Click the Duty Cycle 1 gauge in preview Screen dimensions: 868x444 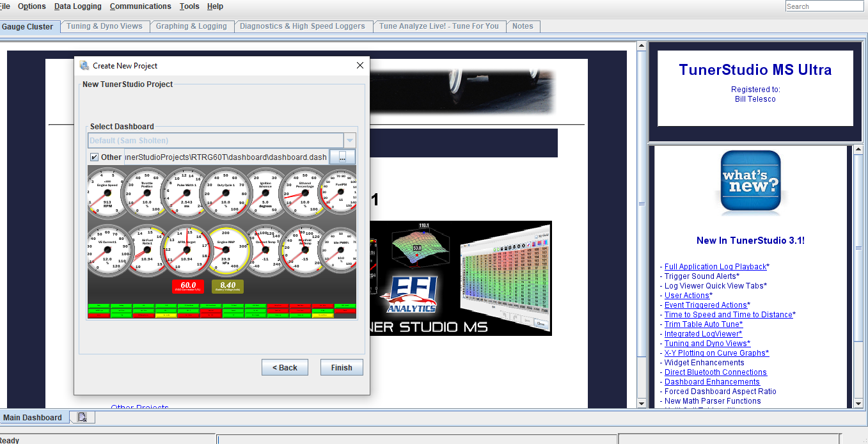(226, 191)
